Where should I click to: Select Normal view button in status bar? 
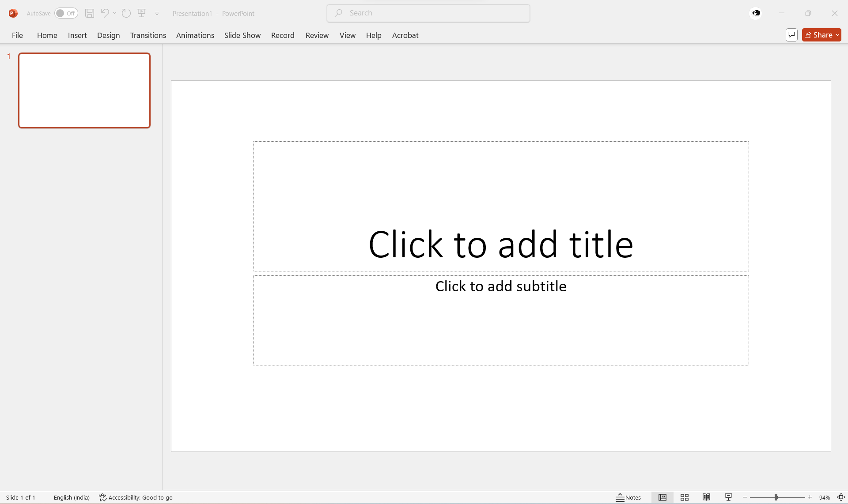pos(662,497)
